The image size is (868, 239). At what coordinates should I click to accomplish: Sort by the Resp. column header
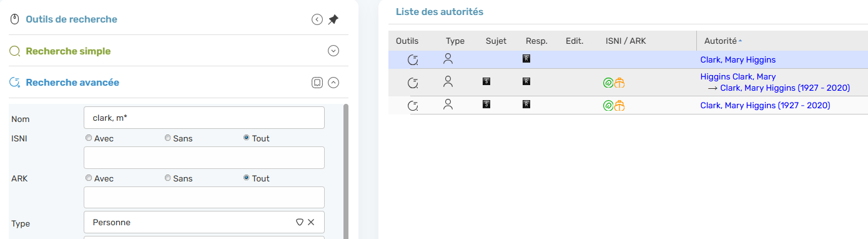pos(536,41)
